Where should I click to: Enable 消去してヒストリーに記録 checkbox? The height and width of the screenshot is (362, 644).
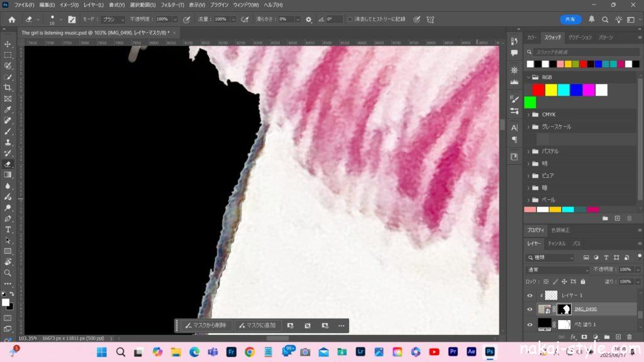point(350,19)
